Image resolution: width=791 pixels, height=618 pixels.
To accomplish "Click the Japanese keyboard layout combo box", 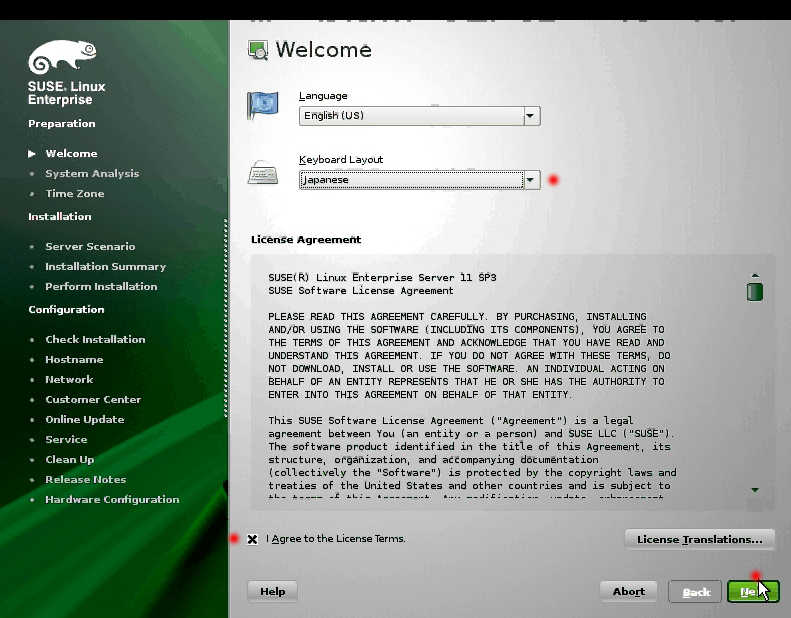I will [x=419, y=180].
